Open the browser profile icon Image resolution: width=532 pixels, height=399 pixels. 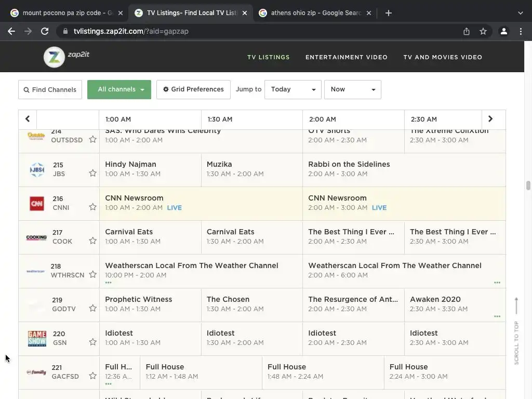click(x=504, y=31)
